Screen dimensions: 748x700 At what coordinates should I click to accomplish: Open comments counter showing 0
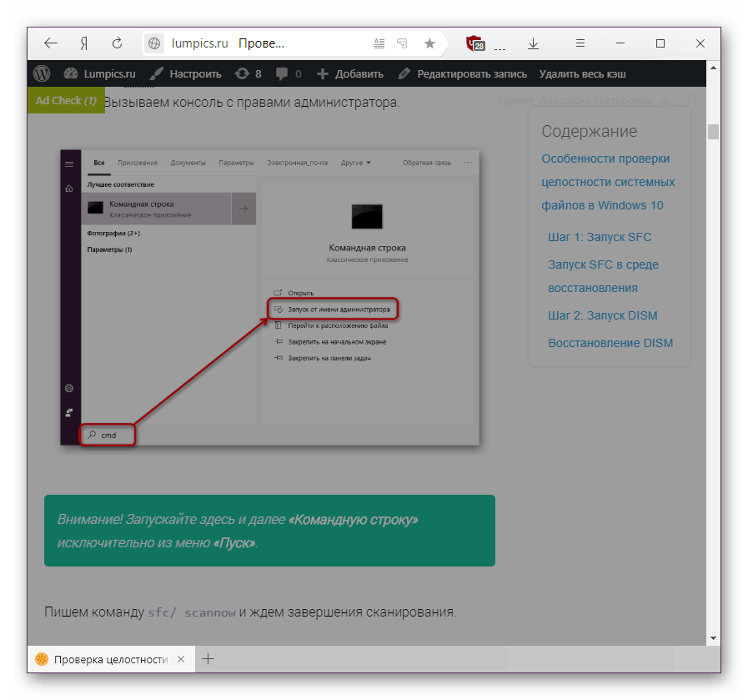click(x=289, y=74)
